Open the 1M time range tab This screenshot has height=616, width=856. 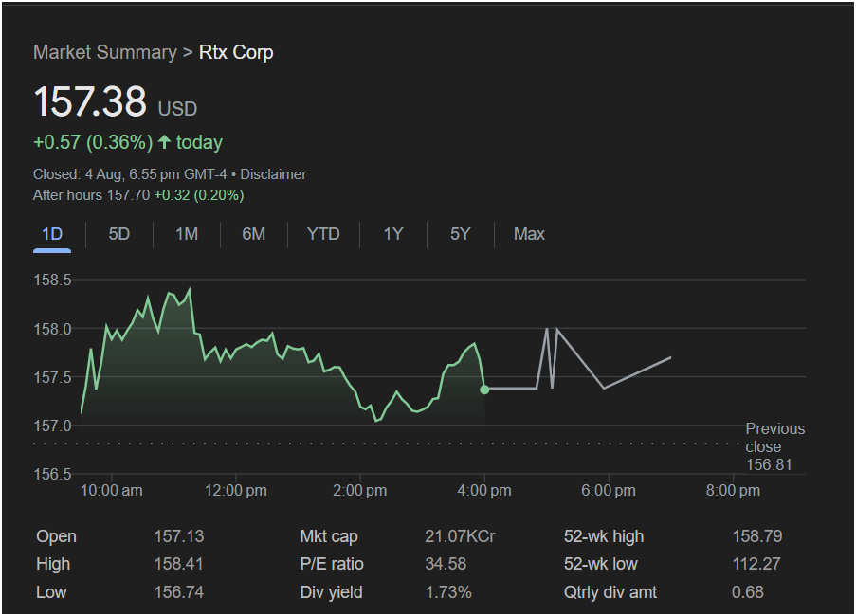(187, 234)
